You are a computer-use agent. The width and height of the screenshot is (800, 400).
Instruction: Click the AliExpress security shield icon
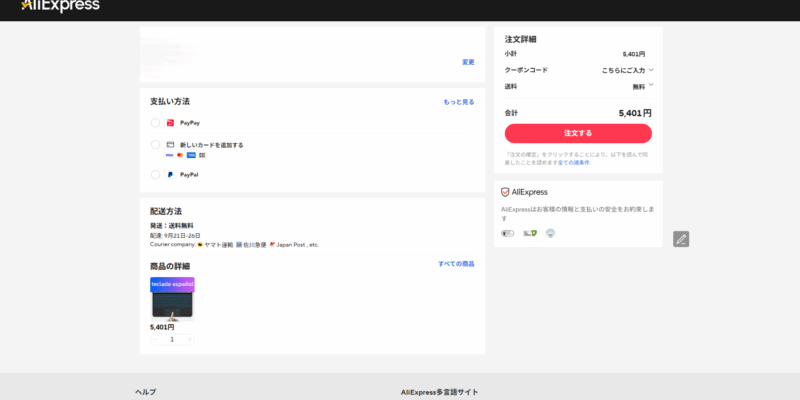[x=506, y=192]
